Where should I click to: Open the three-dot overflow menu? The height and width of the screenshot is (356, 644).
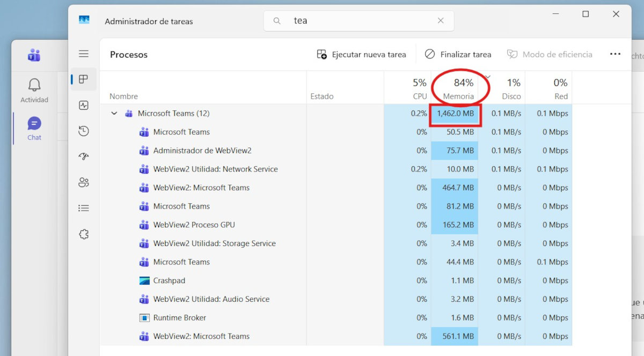(x=615, y=54)
